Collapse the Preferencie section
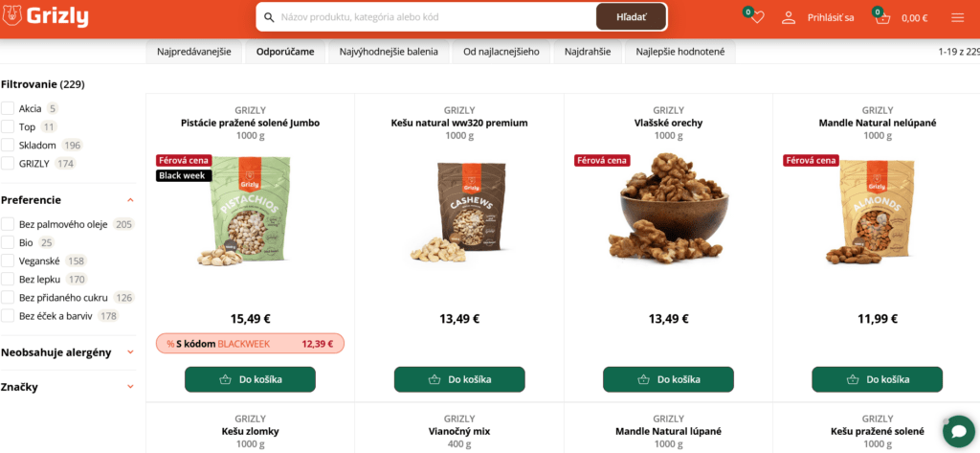The width and height of the screenshot is (980, 453). coord(130,200)
